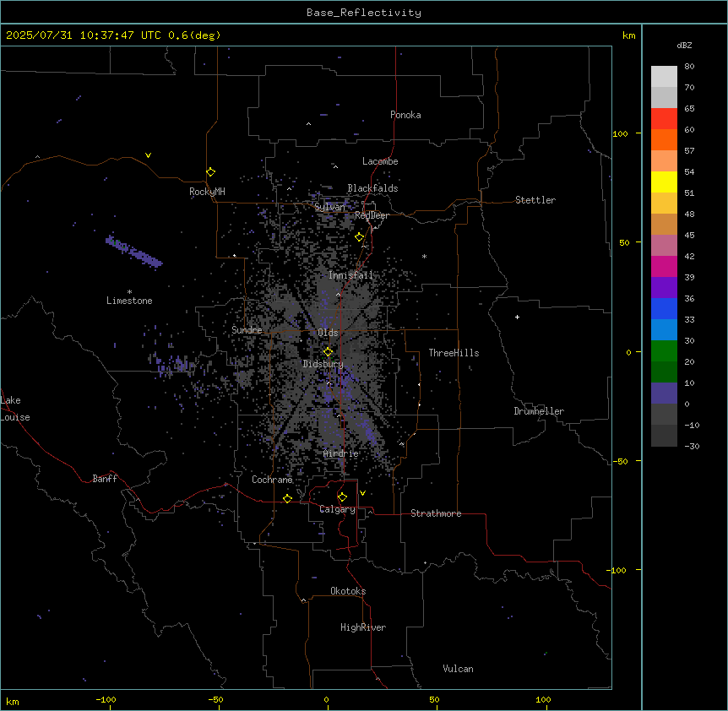Choose the light gray 80-70 dBZ swatch
The width and height of the screenshot is (728, 711).
(664, 77)
